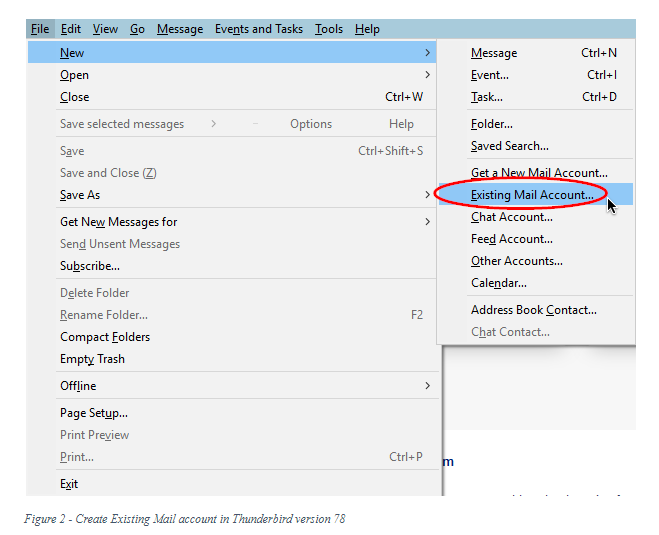Screen dimensions: 659x535
Task: Choose Save As menu entry
Action: click(x=232, y=195)
